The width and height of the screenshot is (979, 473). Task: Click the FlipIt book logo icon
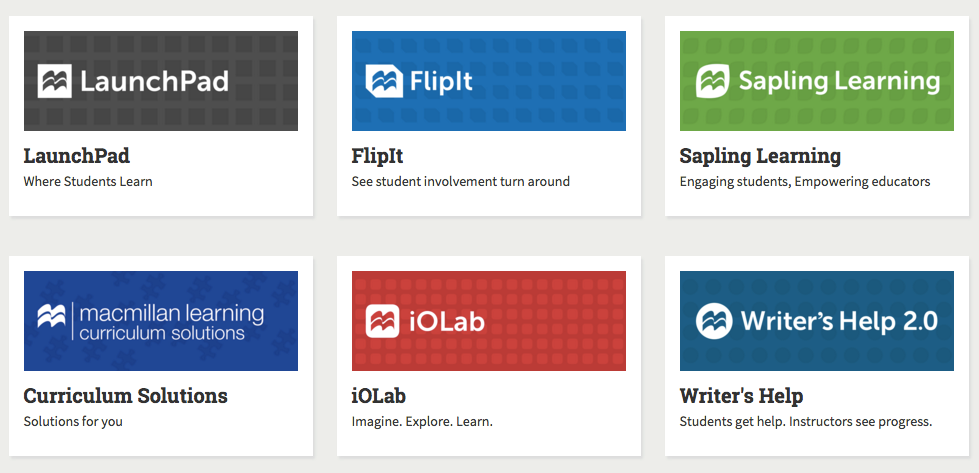384,81
